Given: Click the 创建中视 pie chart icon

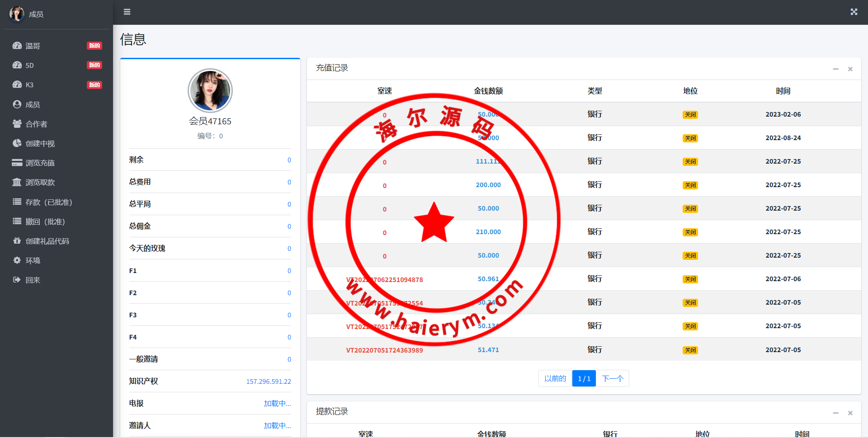Looking at the screenshot, I should coord(17,143).
